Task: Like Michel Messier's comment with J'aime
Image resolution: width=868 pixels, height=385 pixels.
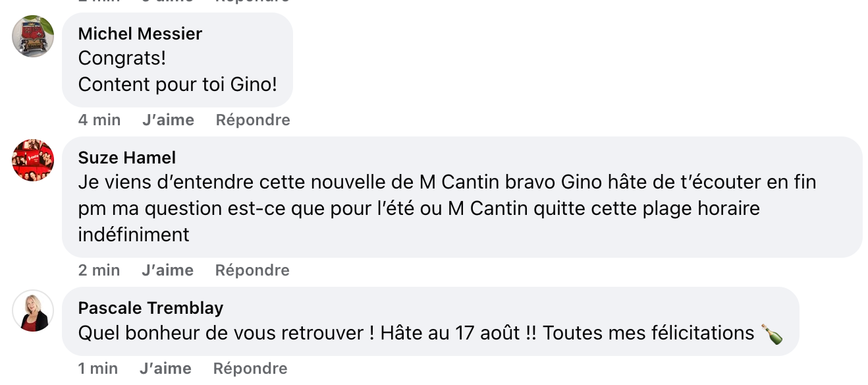Action: [168, 120]
